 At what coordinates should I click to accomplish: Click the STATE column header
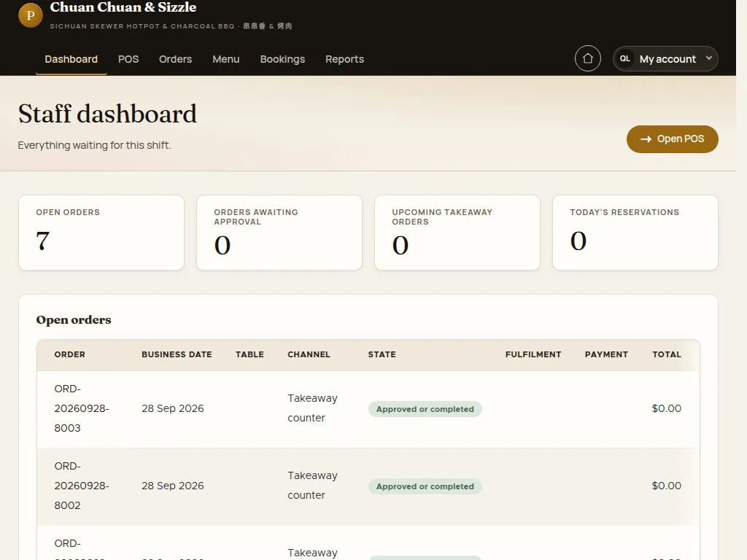click(x=382, y=354)
